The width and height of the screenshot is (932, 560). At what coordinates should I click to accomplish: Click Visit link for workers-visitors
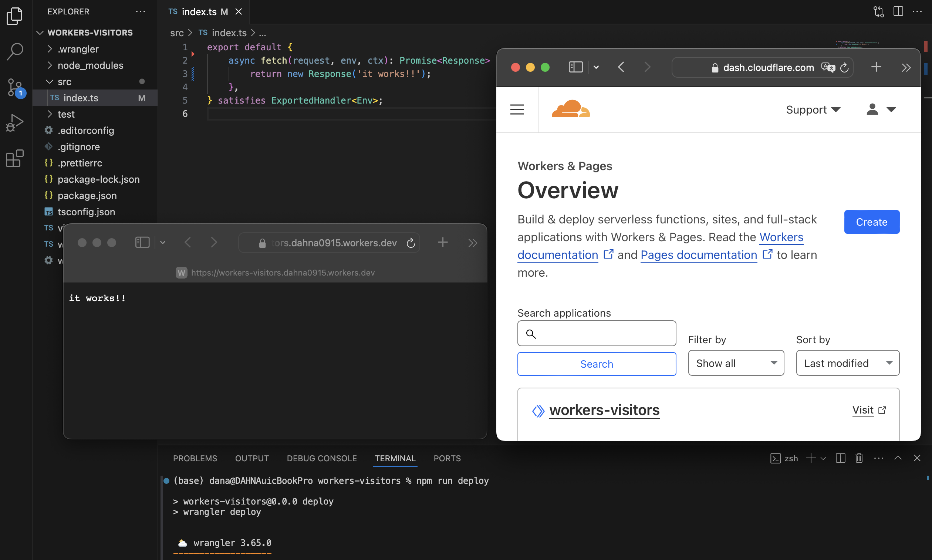pyautogui.click(x=869, y=410)
